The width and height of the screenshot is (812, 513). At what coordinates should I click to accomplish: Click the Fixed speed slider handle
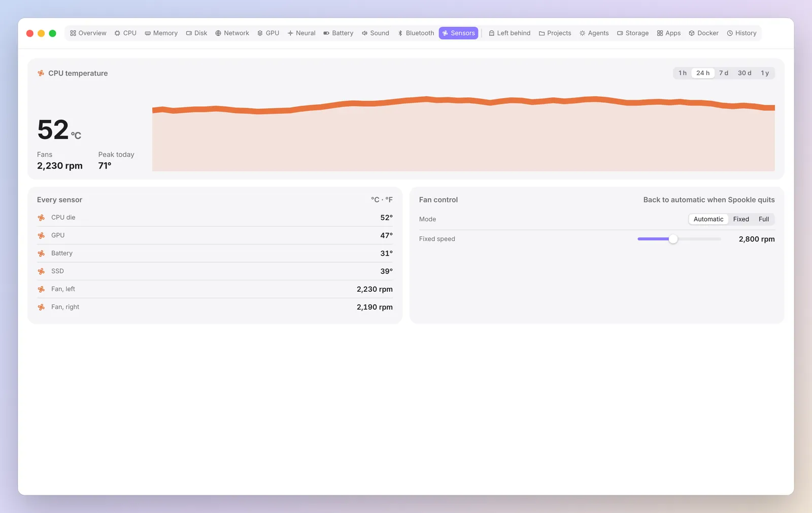(673, 239)
